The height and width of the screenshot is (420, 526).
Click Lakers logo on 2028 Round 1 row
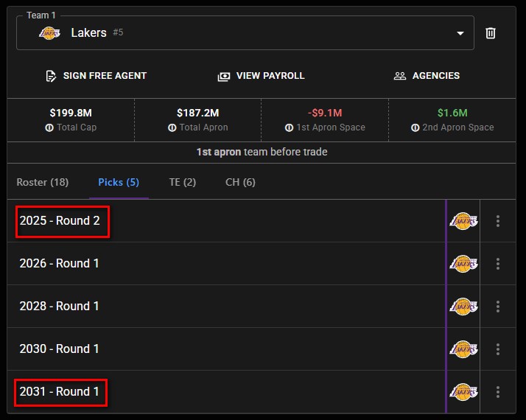pyautogui.click(x=463, y=307)
